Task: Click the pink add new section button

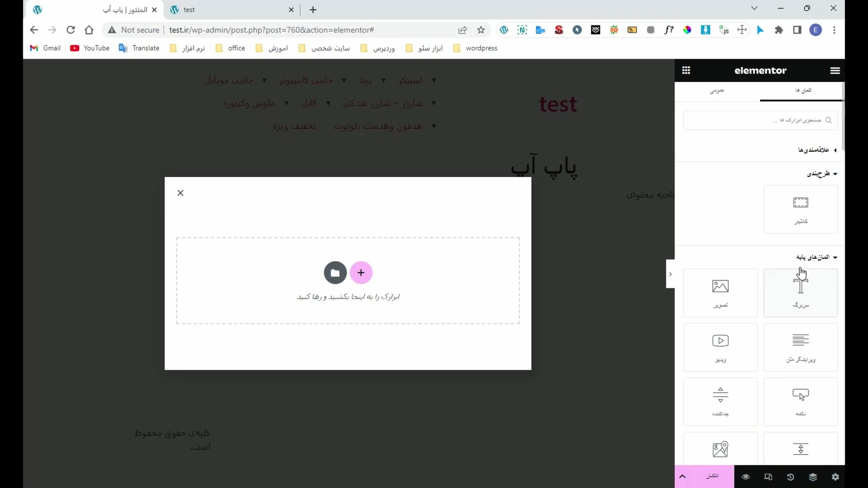Action: point(361,272)
